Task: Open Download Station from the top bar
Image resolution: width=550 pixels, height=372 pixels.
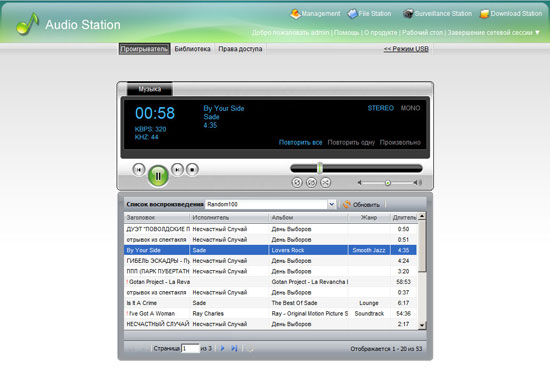Action: [511, 14]
